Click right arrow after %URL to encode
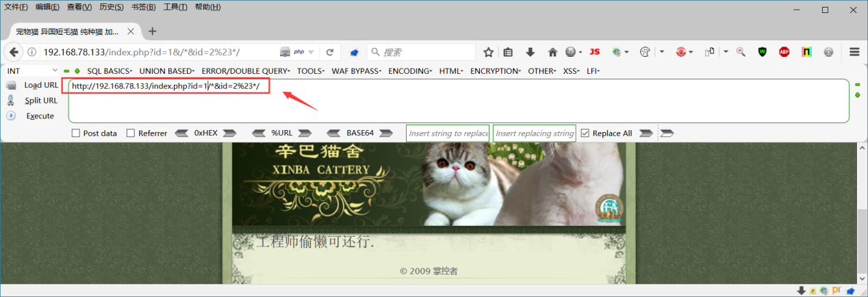 point(305,133)
